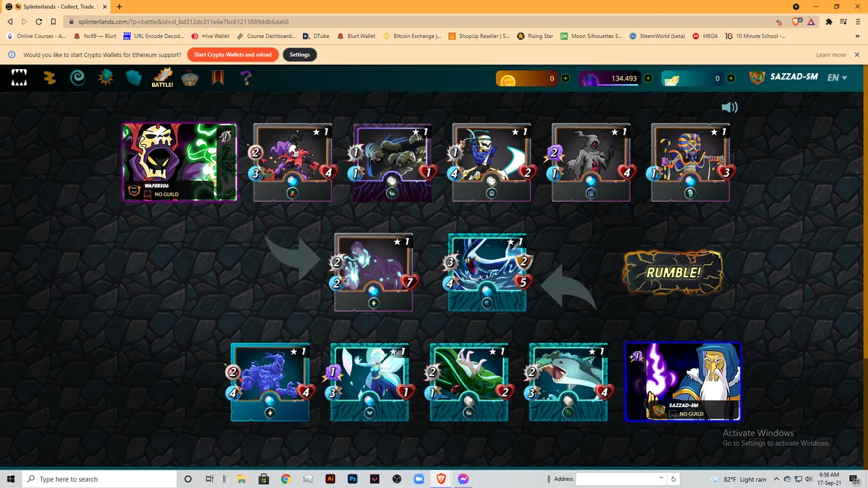Open Brave Rewards triangle icon

[811, 22]
